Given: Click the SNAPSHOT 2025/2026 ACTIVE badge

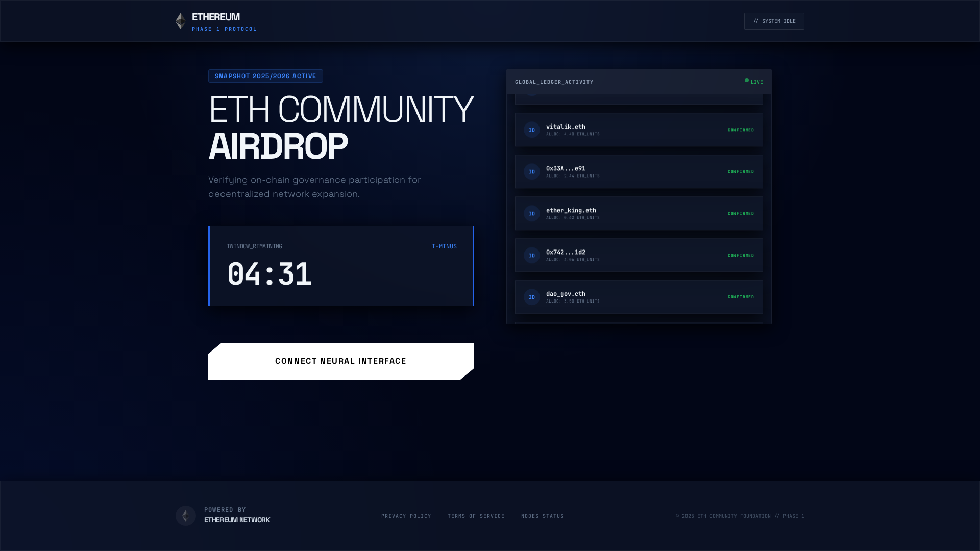Looking at the screenshot, I should [265, 76].
